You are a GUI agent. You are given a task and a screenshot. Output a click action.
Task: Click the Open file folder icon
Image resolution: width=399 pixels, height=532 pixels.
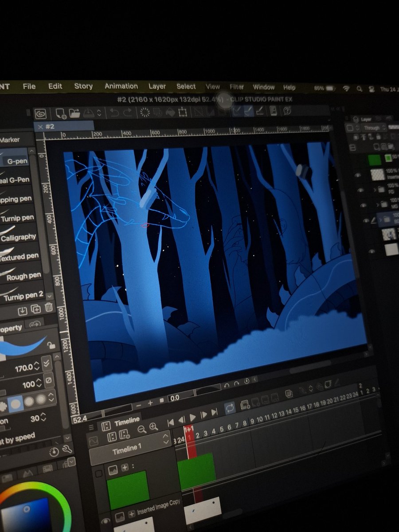coord(74,113)
